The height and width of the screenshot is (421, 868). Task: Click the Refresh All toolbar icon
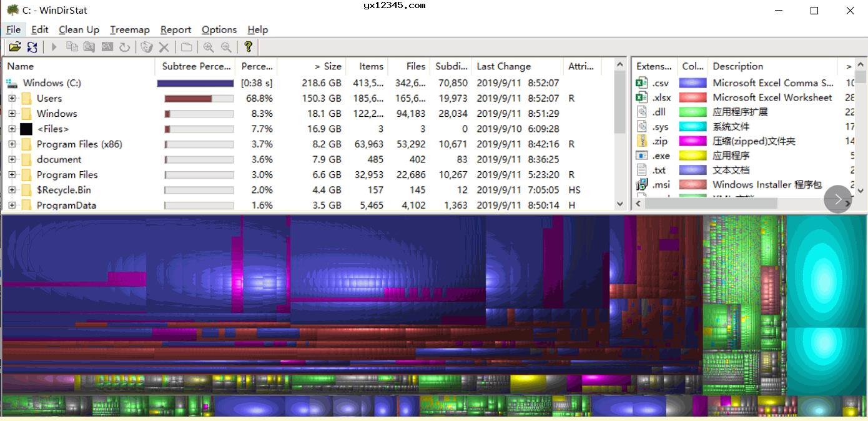pyautogui.click(x=32, y=47)
